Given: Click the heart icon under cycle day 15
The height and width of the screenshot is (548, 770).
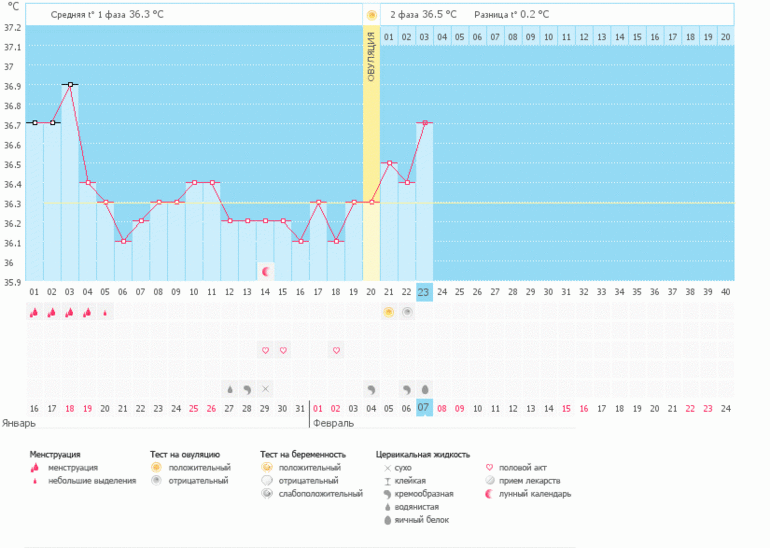Looking at the screenshot, I should coord(283,351).
